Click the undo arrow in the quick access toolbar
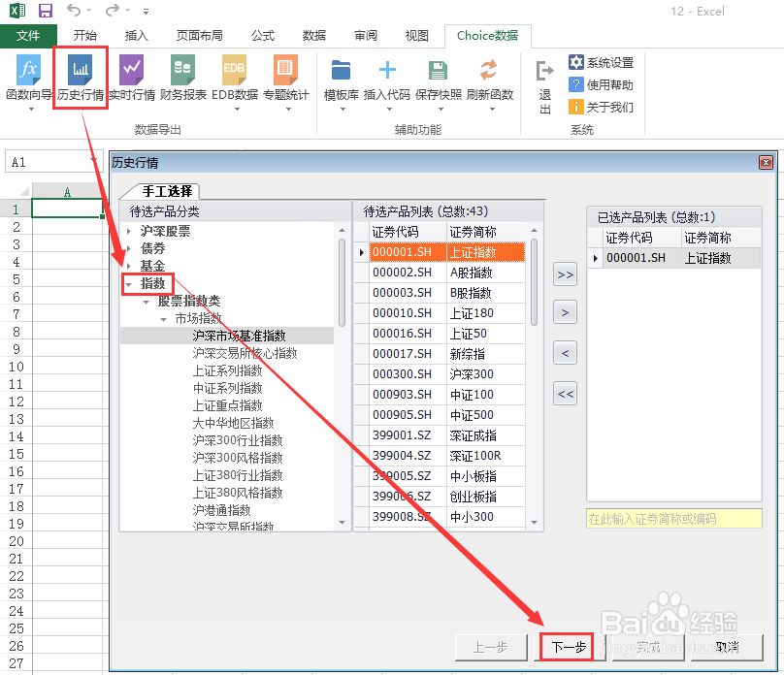 click(x=74, y=10)
